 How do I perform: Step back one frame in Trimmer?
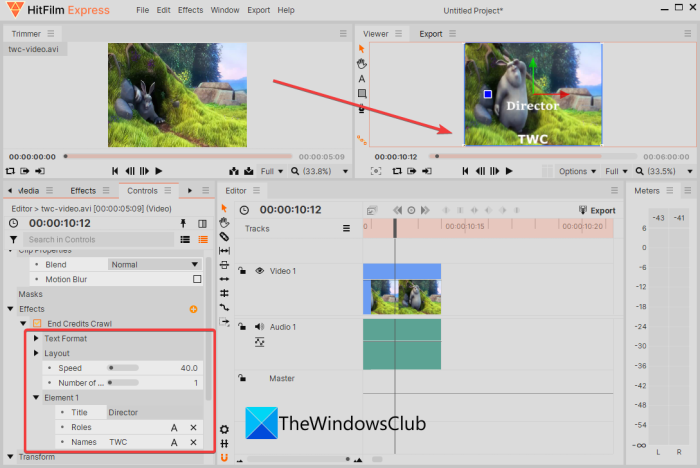pos(130,171)
